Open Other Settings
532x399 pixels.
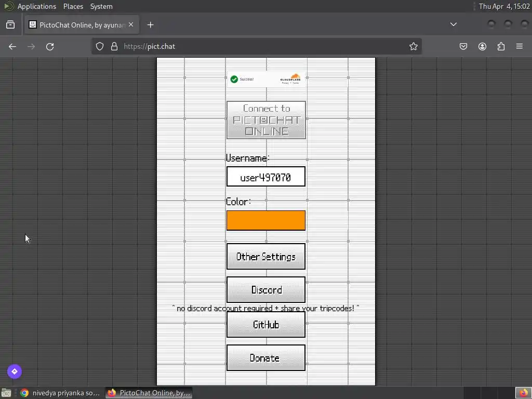click(x=266, y=257)
